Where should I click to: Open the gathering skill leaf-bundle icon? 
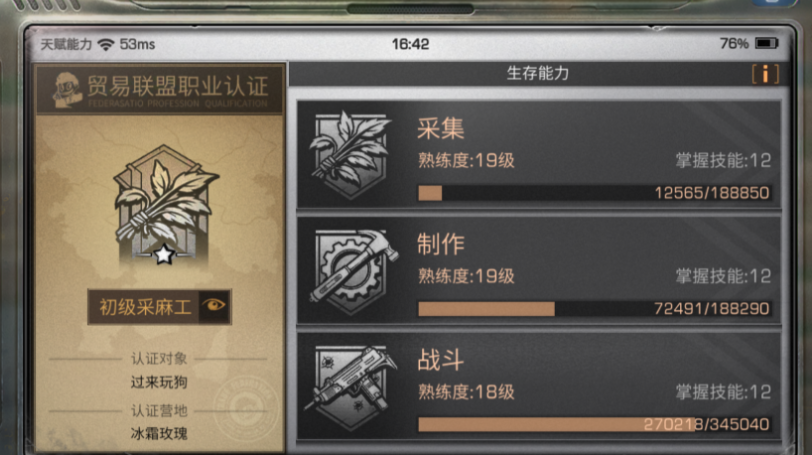350,154
